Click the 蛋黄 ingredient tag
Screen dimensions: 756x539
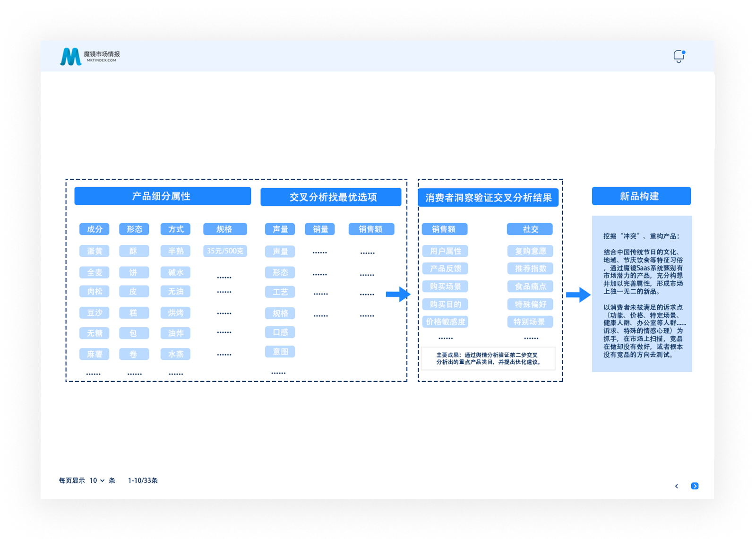(x=94, y=251)
